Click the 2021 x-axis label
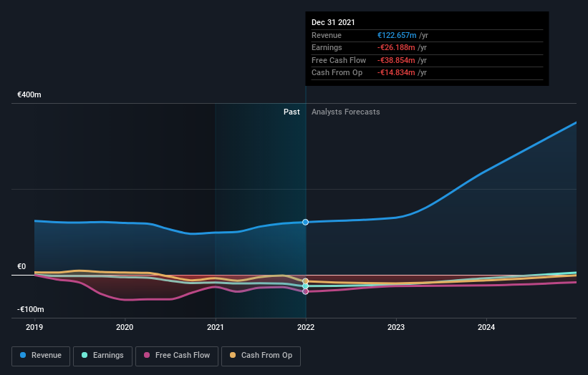Image resolution: width=588 pixels, height=375 pixels. 216,328
